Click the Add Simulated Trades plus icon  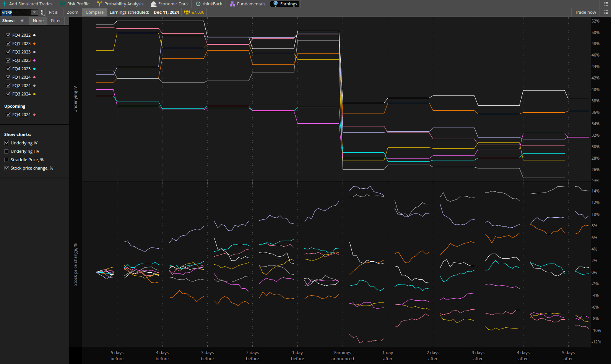click(x=5, y=4)
